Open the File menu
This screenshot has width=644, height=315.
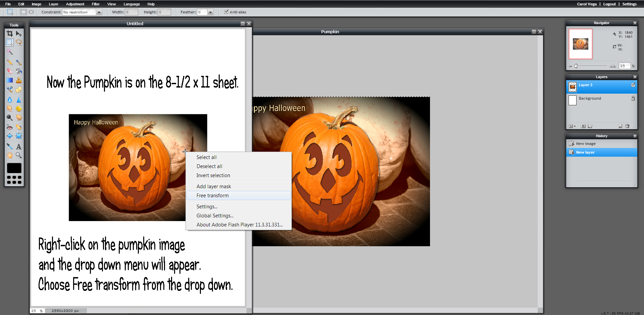[8, 4]
